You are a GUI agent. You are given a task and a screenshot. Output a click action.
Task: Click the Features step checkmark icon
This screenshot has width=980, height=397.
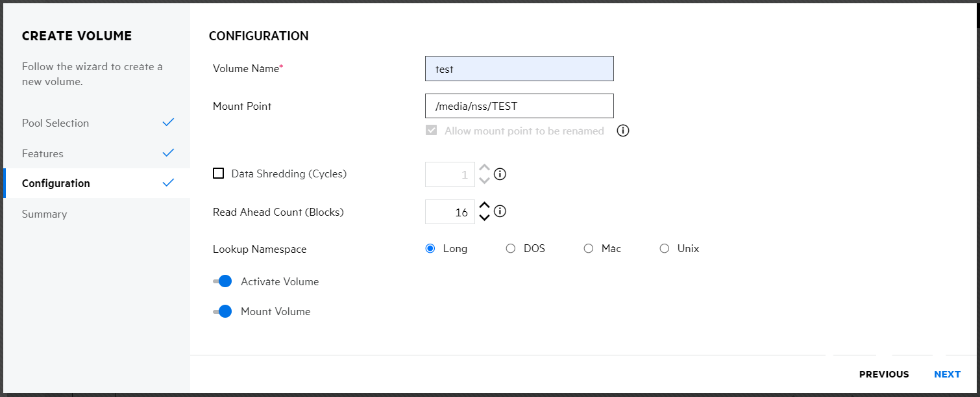coord(169,153)
